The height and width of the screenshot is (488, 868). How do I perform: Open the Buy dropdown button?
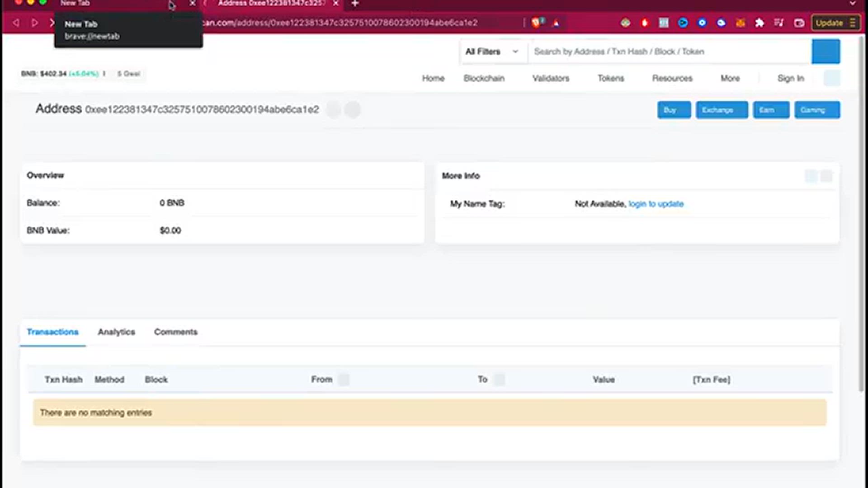click(x=674, y=110)
